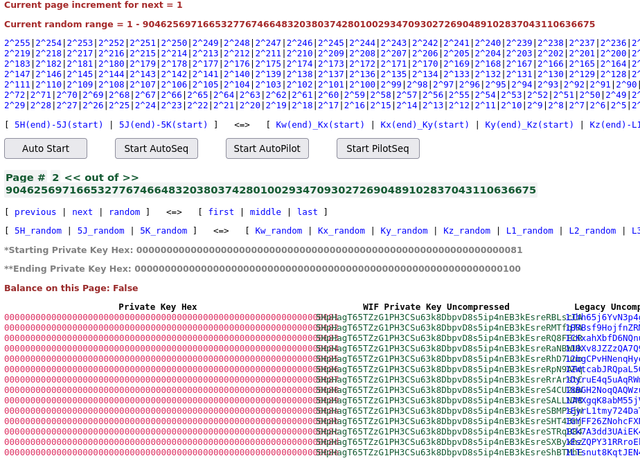Select the 2^72 range link
Screen dimensions: 640x459
click(x=15, y=95)
